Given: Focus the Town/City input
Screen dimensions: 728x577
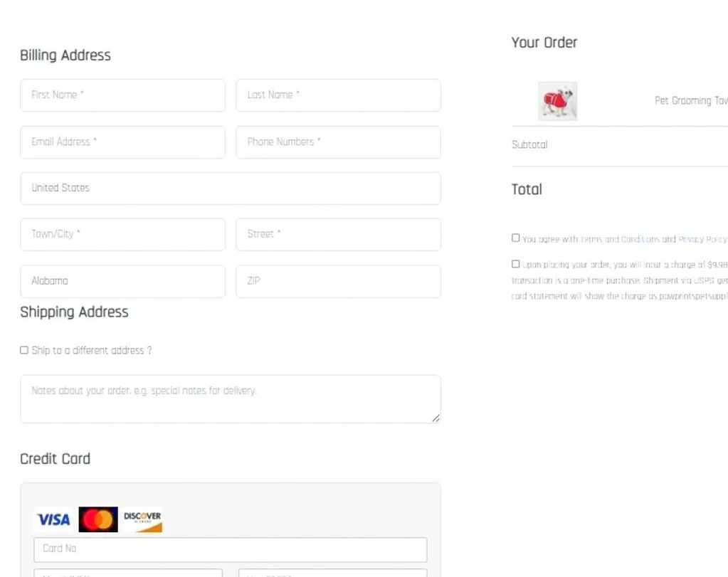Looking at the screenshot, I should (122, 234).
